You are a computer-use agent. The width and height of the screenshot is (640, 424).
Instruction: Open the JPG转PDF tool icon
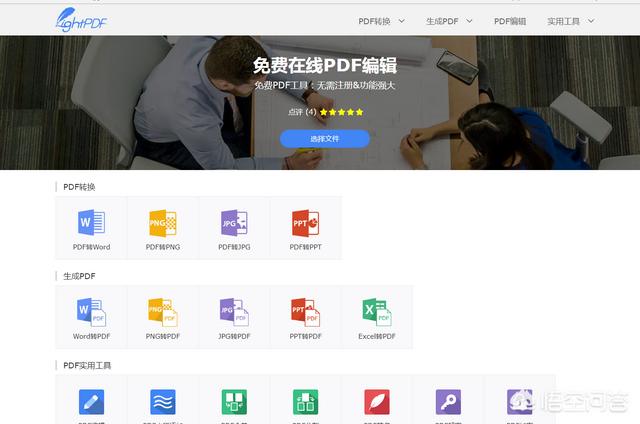pyautogui.click(x=234, y=312)
